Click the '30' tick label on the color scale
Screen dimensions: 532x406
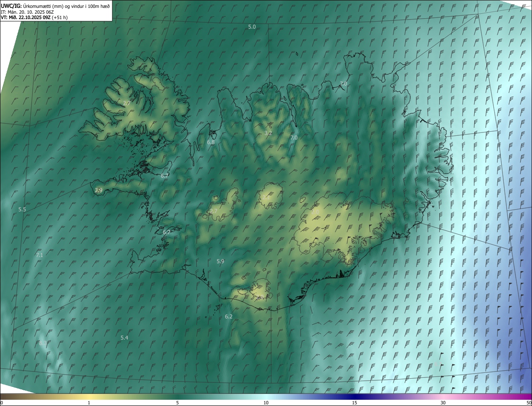(443, 403)
